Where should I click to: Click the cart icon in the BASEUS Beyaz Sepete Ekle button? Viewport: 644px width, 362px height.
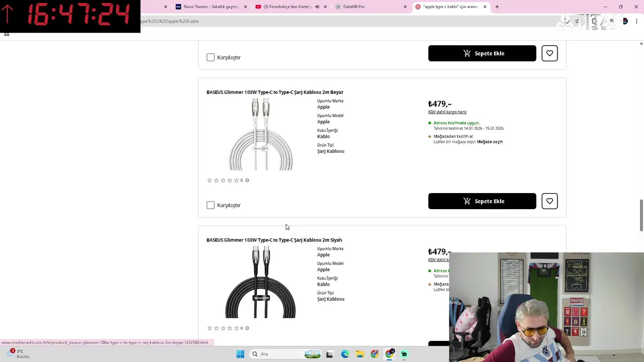pos(467,201)
